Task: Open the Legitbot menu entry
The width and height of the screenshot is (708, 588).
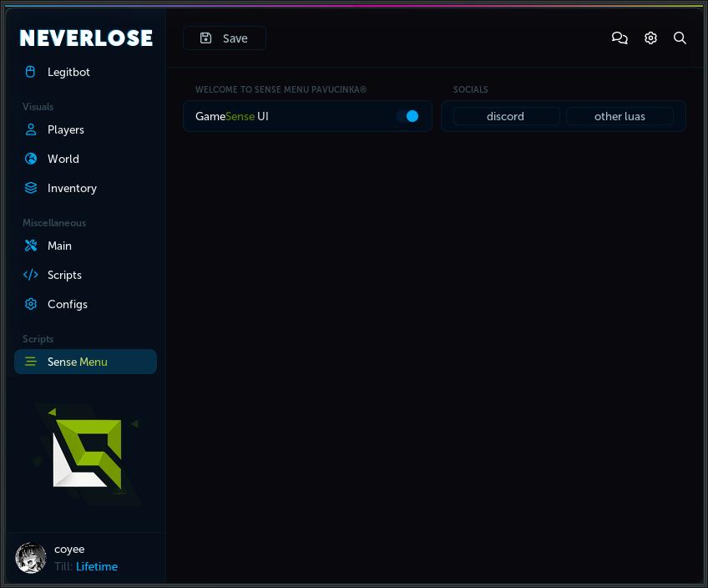Action: tap(68, 72)
